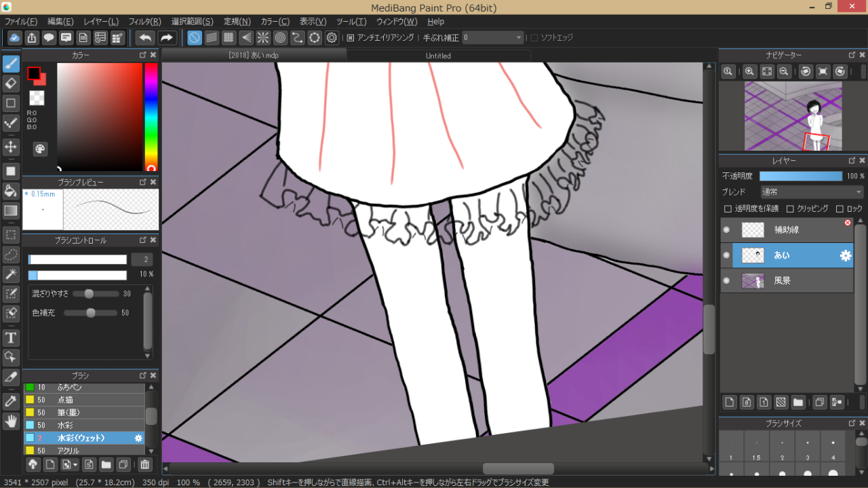This screenshot has height=488, width=868.
Task: Enable the radial snap guide icon
Action: pyautogui.click(x=262, y=38)
